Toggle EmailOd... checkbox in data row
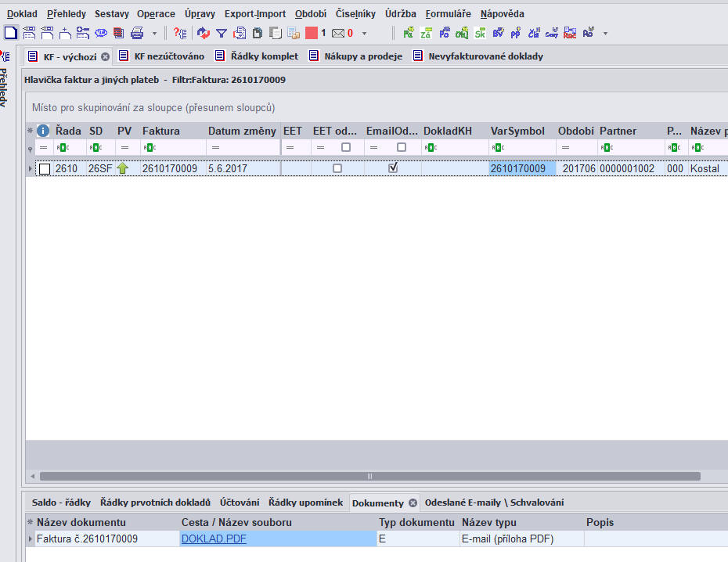Screen dimensions: 728x562 393,168
